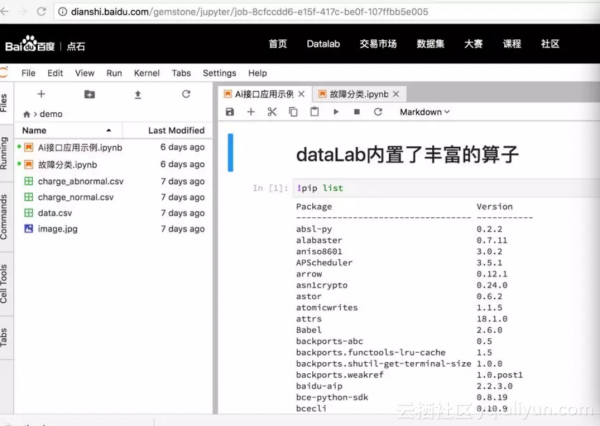600x426 pixels.
Task: Open the Edit menu
Action: [x=55, y=73]
